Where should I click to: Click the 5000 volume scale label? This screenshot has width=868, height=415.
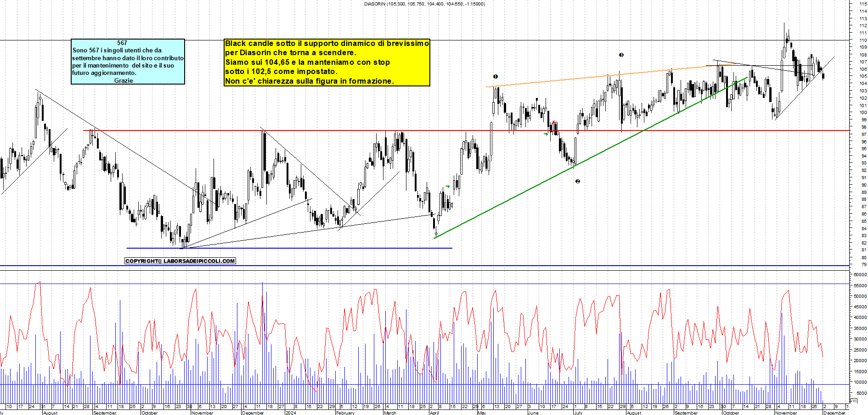[861, 393]
